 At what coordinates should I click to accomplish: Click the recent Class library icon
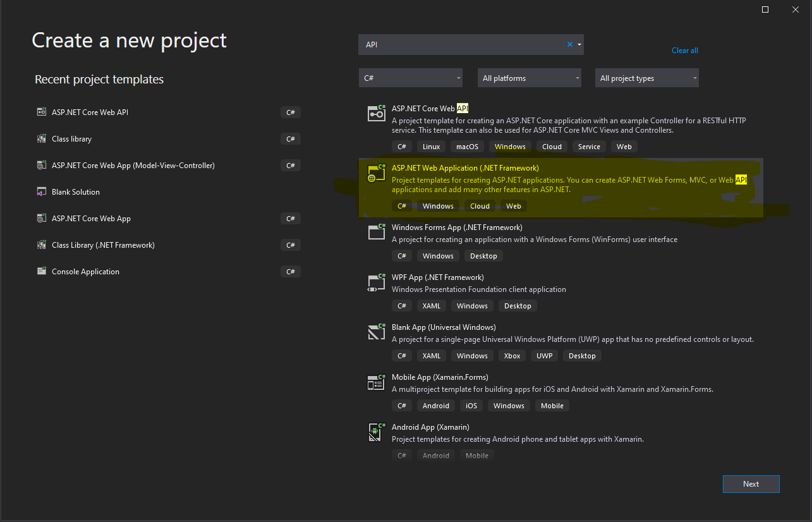click(x=42, y=139)
